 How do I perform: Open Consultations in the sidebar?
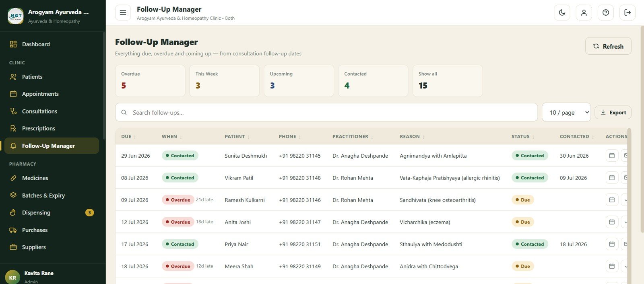52,111
